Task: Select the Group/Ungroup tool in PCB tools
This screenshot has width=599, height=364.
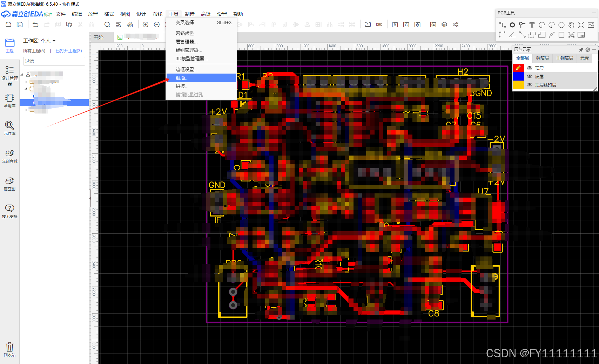Action: point(571,35)
